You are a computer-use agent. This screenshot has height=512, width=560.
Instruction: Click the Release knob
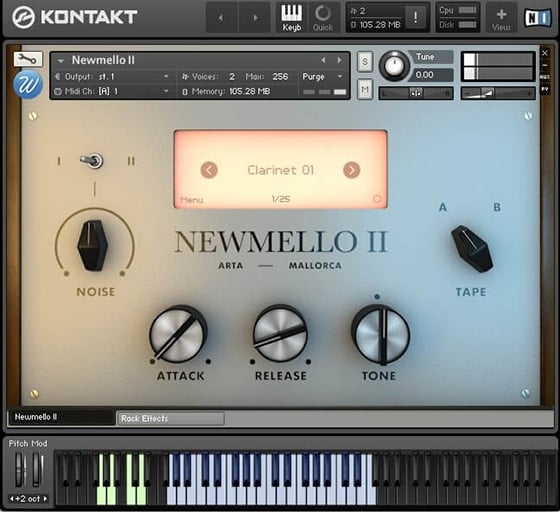click(x=280, y=334)
